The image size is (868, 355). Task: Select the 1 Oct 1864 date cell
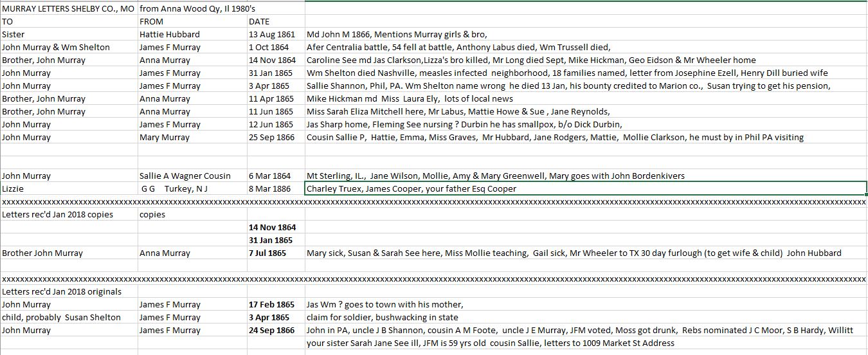click(x=275, y=48)
